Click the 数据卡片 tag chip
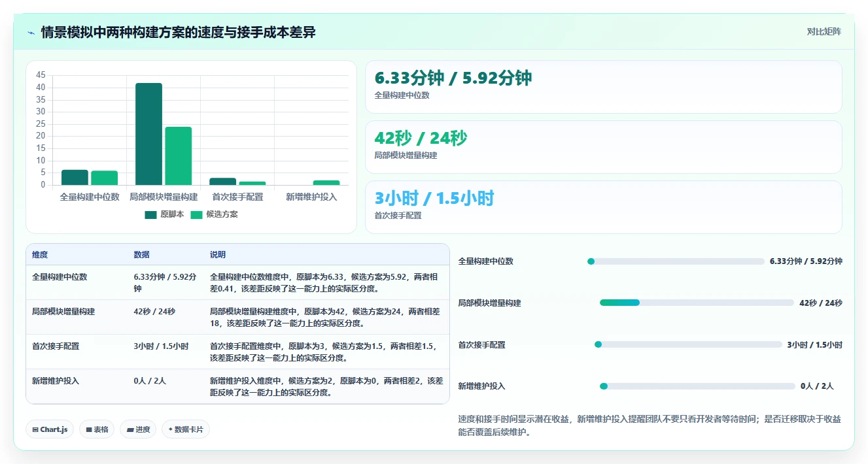The height and width of the screenshot is (464, 868). [186, 429]
